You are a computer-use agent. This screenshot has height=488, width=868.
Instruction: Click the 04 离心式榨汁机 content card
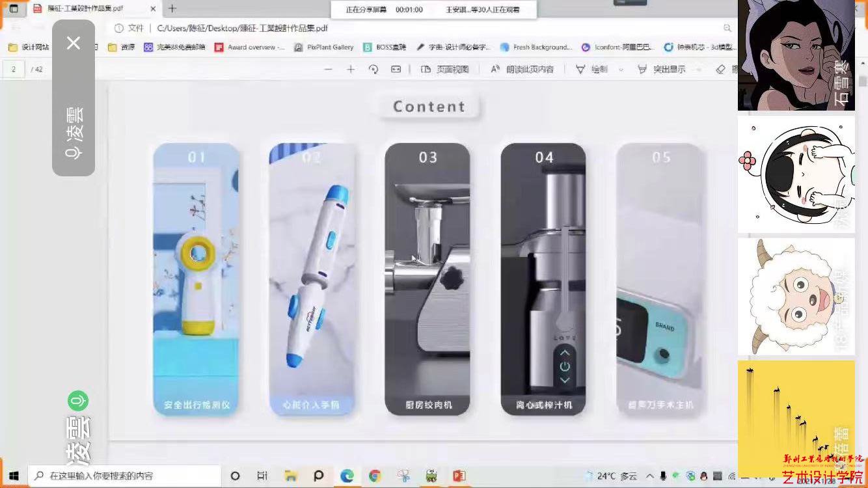tap(543, 279)
